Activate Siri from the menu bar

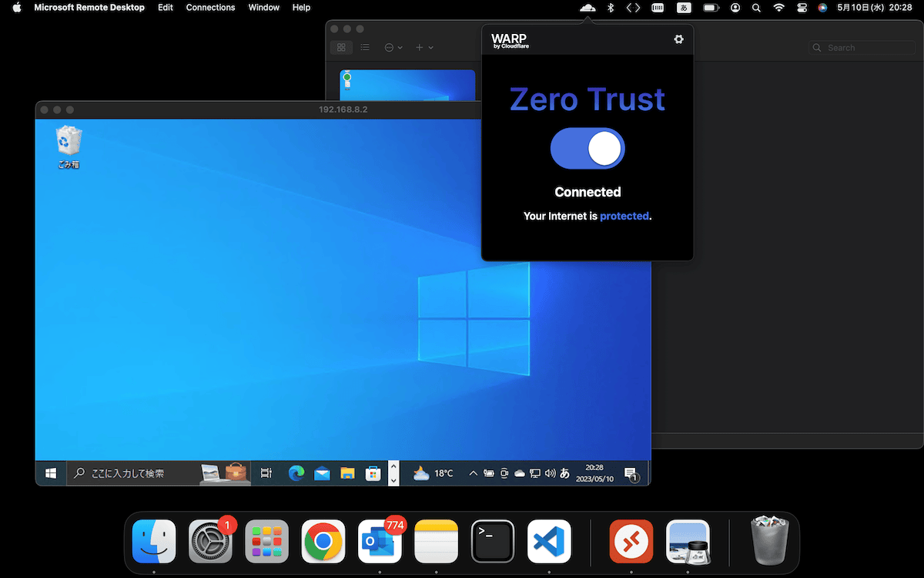click(822, 8)
